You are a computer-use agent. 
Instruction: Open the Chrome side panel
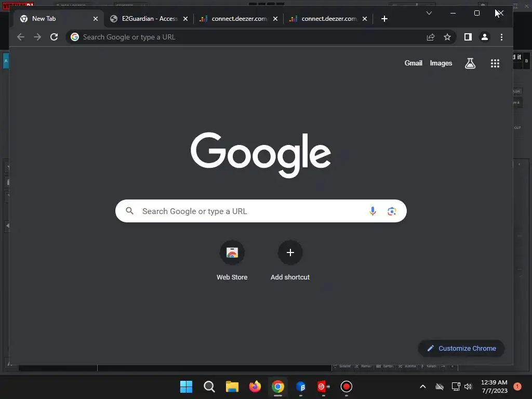pos(468,37)
